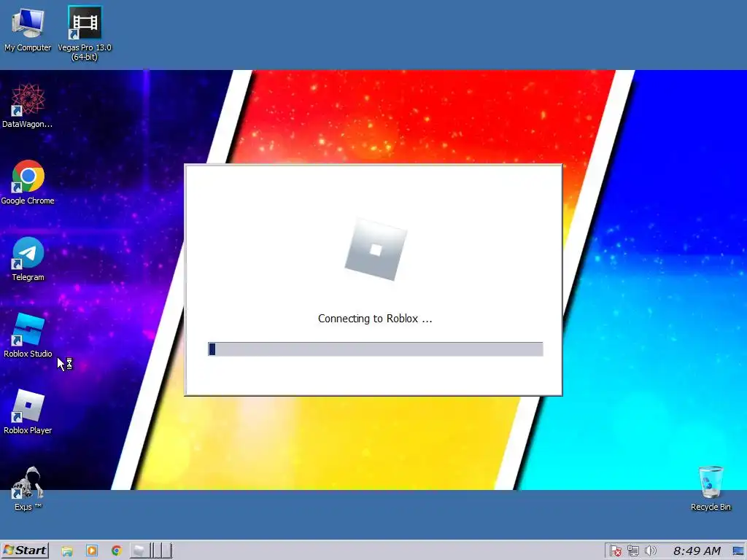Open the My Computer desktop icon
Screen dimensions: 747x560
[x=28, y=28]
